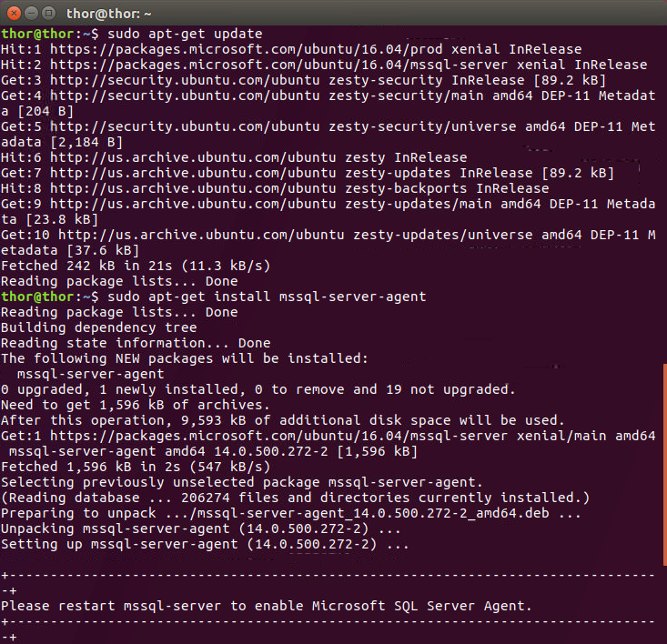Minimize the terminal window

pos(30,14)
